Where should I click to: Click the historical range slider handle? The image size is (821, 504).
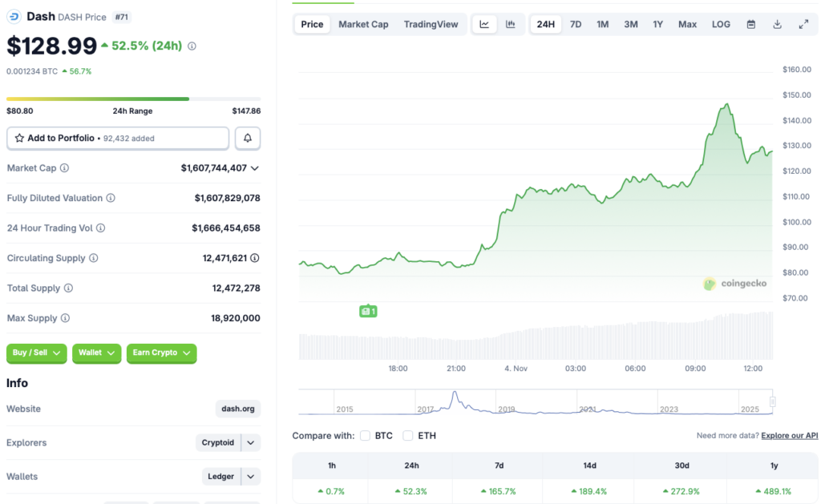point(772,402)
